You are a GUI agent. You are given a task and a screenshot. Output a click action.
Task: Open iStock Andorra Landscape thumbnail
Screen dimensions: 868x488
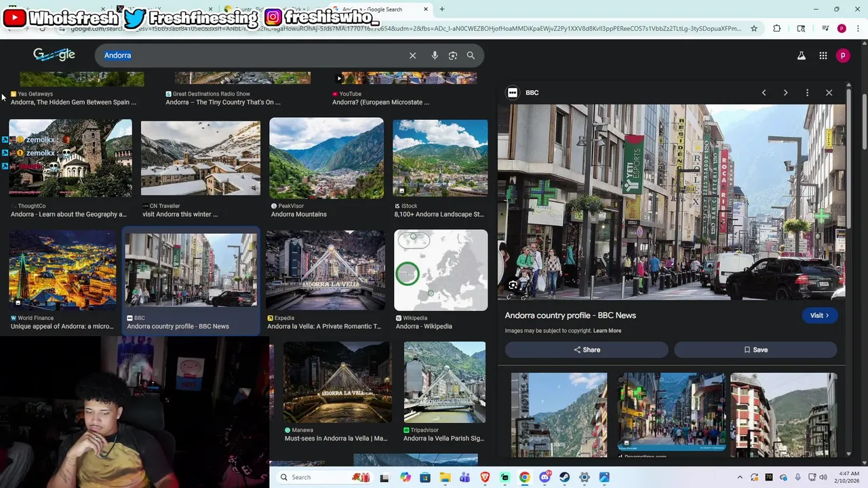tap(440, 159)
